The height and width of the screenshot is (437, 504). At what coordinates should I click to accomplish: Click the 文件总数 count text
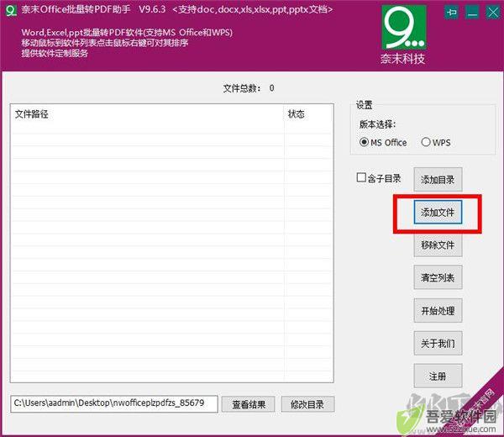[249, 88]
